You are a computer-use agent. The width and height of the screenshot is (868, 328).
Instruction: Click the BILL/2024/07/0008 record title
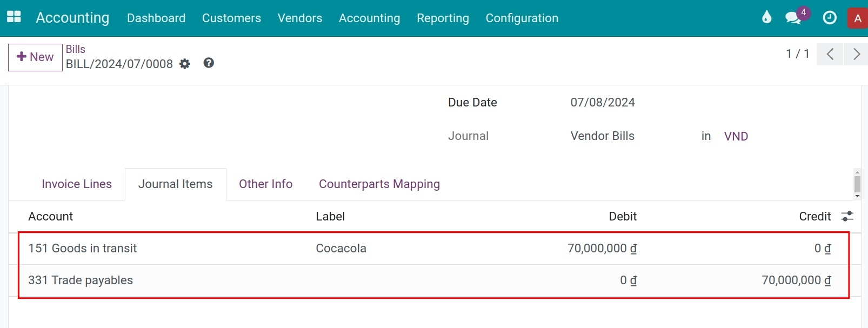(x=119, y=64)
